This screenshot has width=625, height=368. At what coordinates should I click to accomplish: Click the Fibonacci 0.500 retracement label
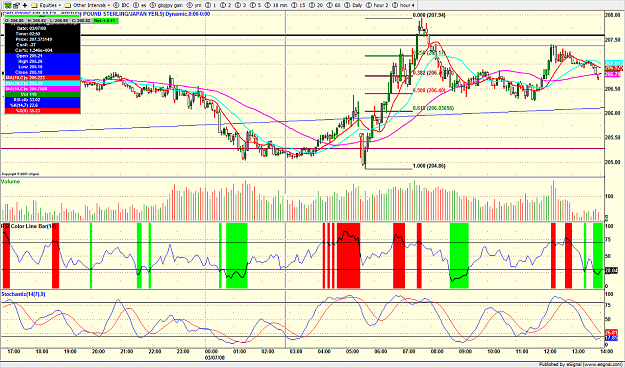tap(429, 91)
